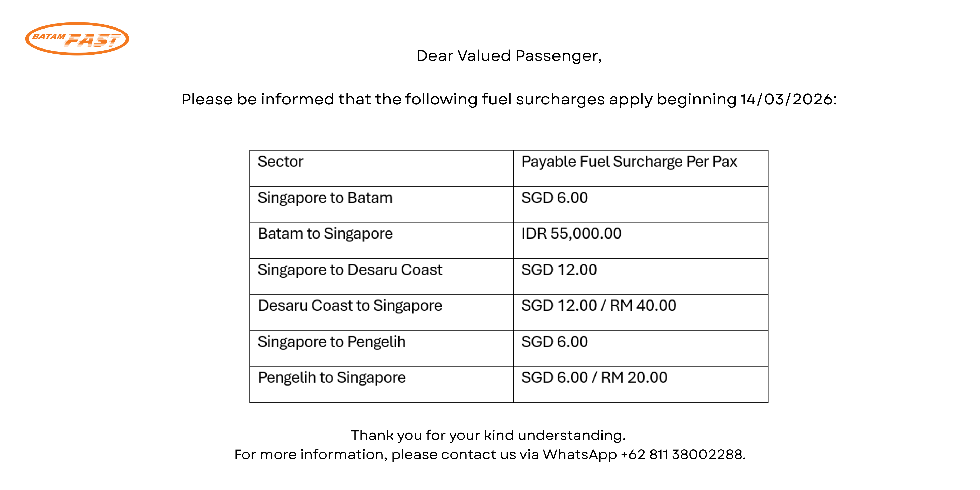The width and height of the screenshot is (980, 490).
Task: Click the WhatsApp number +62 811 38002288
Action: click(x=682, y=455)
